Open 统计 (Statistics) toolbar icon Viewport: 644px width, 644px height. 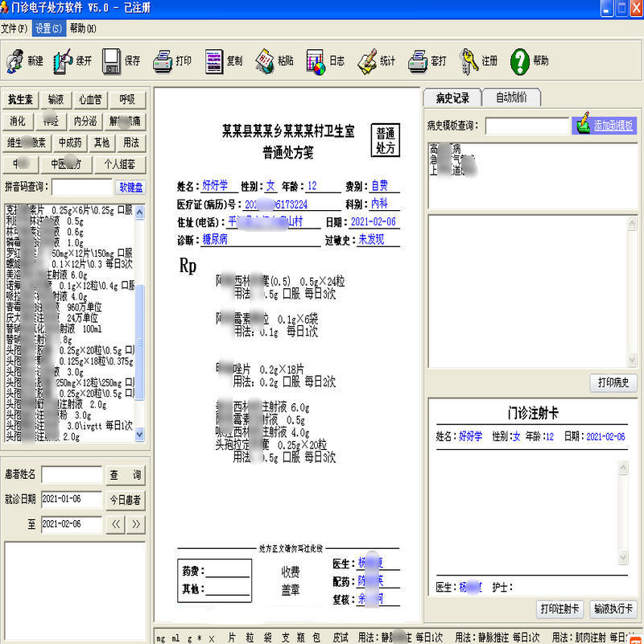tap(368, 60)
